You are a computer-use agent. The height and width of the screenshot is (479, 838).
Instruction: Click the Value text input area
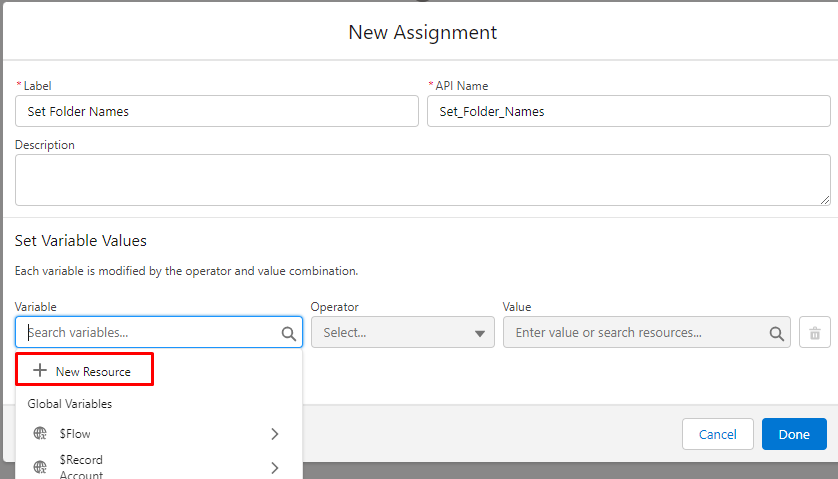click(635, 333)
